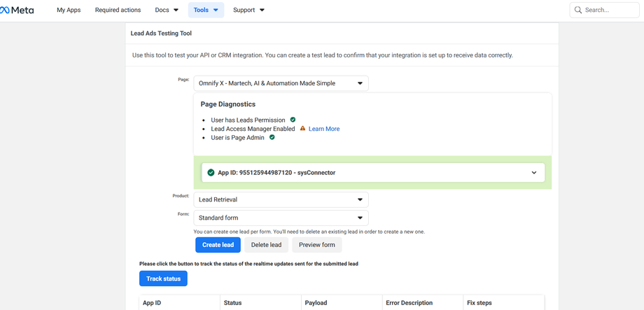The width and height of the screenshot is (644, 310).
Task: Click the Leads Permission green checkmark
Action: (x=293, y=120)
